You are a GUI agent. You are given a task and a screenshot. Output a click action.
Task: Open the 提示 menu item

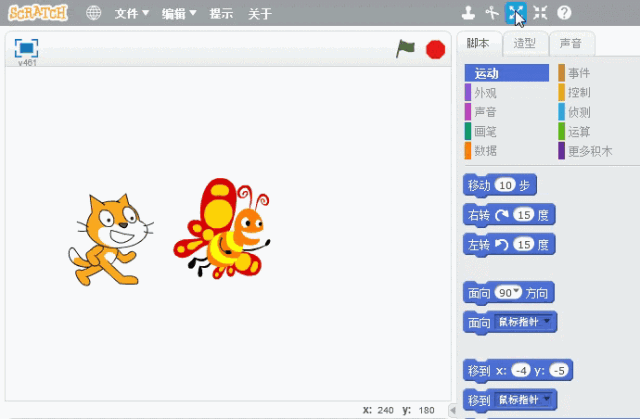221,13
